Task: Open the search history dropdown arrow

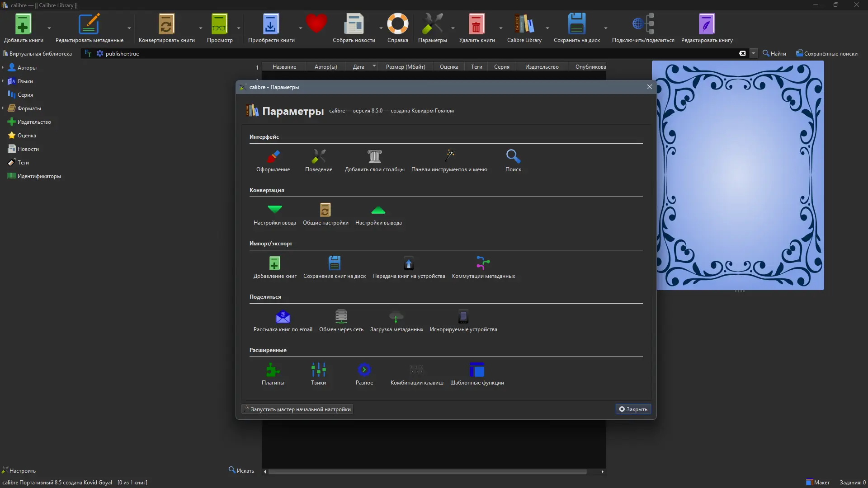Action: click(x=753, y=53)
